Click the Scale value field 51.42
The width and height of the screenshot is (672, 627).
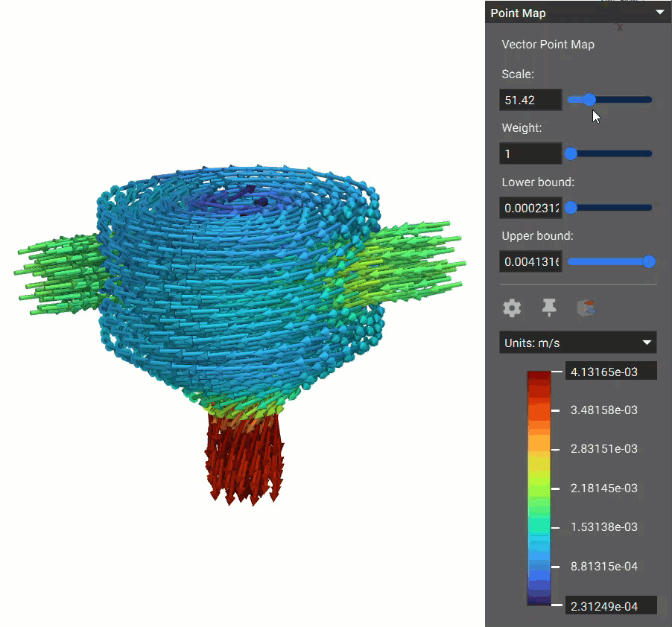(x=530, y=100)
